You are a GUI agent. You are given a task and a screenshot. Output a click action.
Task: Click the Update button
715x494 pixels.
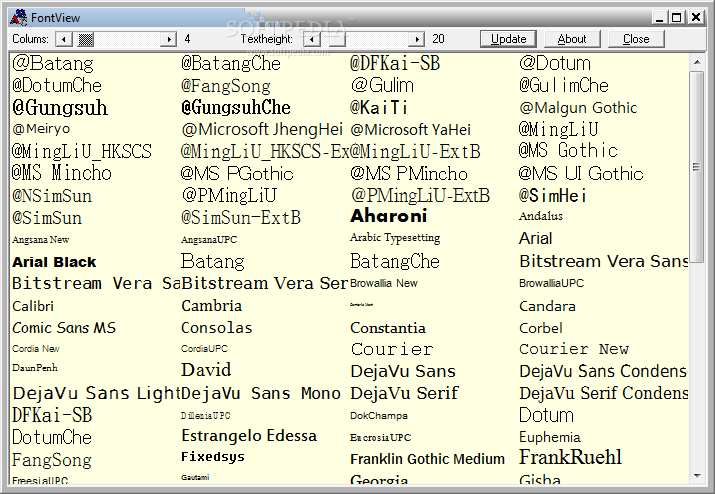pos(508,39)
